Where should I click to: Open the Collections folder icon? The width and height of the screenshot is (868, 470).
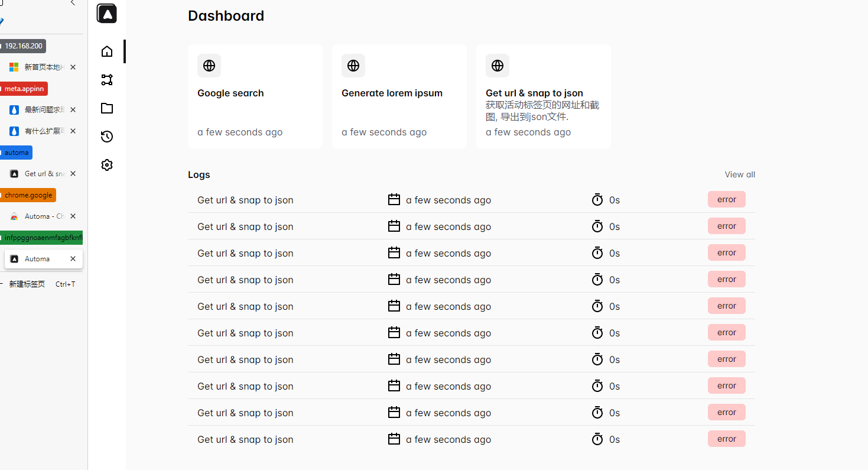(x=107, y=108)
